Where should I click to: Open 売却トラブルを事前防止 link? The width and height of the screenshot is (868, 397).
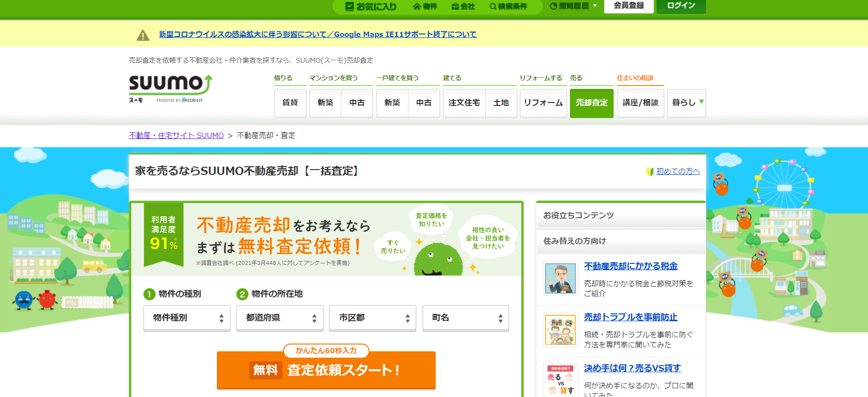coord(631,317)
